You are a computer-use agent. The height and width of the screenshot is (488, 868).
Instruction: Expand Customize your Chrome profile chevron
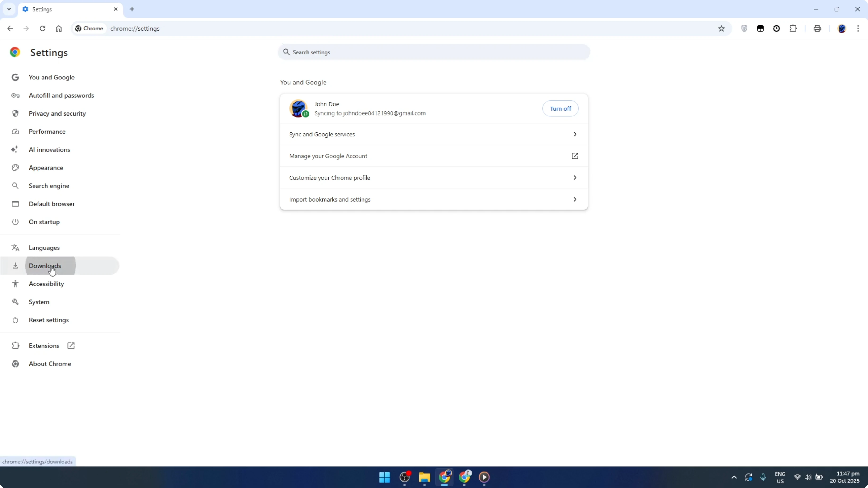[575, 178]
